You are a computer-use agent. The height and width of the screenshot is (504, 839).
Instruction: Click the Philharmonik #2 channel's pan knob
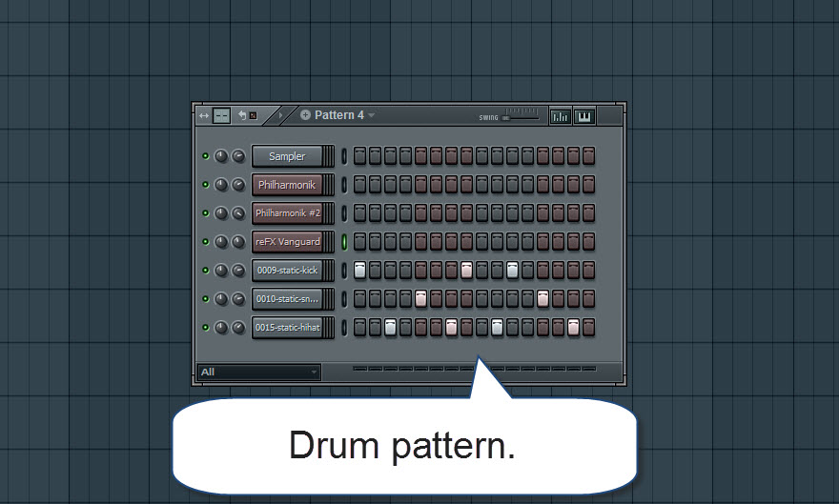(221, 213)
